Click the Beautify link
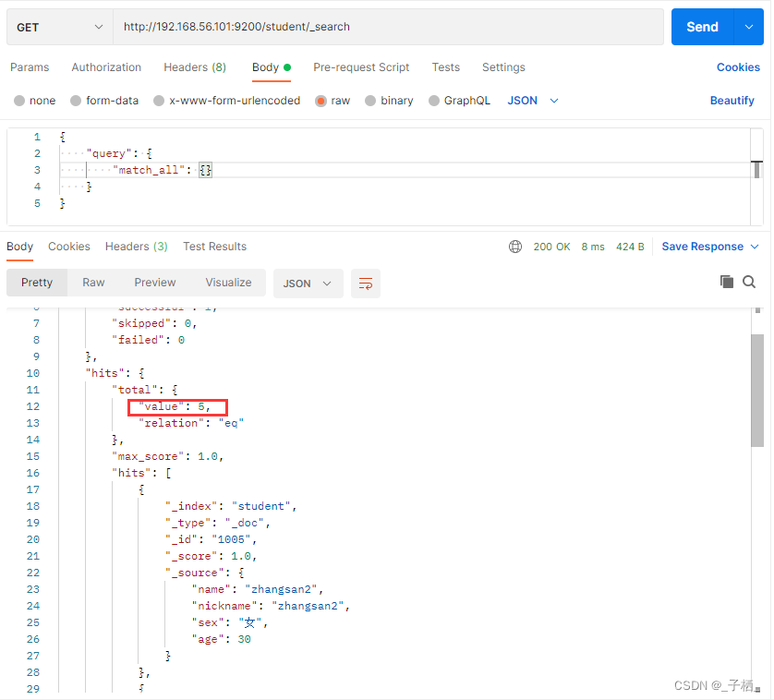The image size is (774, 700). pyautogui.click(x=732, y=101)
